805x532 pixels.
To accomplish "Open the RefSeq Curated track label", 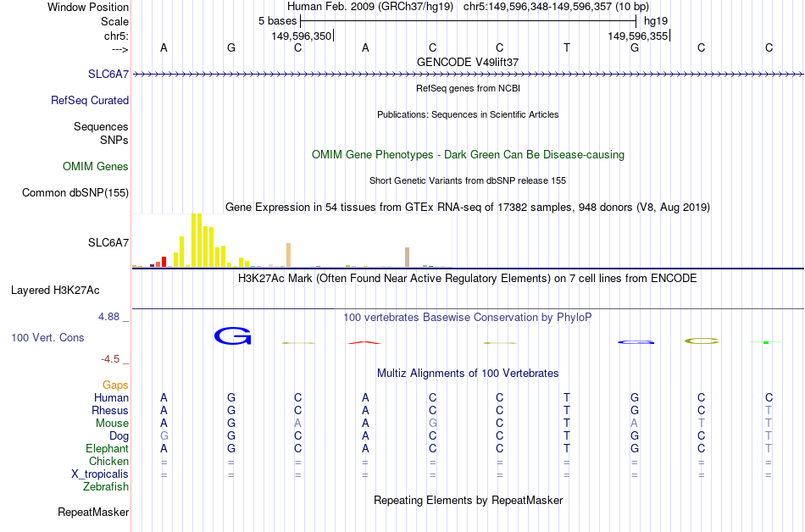I will click(x=90, y=100).
